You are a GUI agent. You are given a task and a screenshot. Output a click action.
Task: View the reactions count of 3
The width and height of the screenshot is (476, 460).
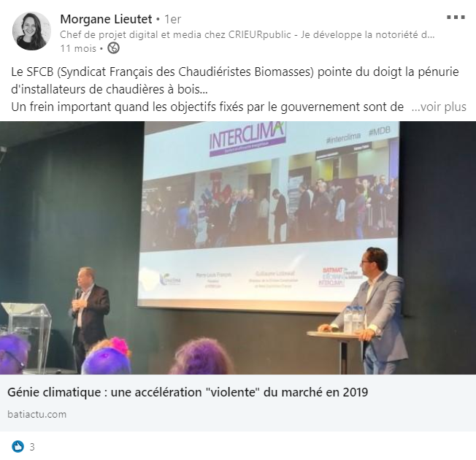(x=32, y=447)
